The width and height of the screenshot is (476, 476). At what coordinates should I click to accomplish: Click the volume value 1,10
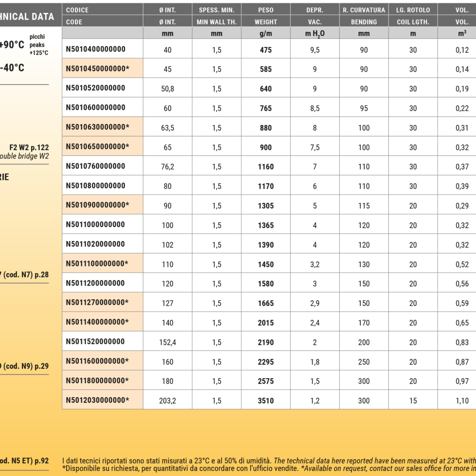(462, 401)
